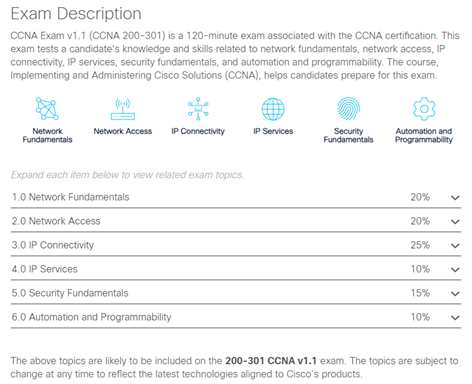
Task: Expand the 1.0 Network Fundamentals chevron
Action: pyautogui.click(x=455, y=198)
